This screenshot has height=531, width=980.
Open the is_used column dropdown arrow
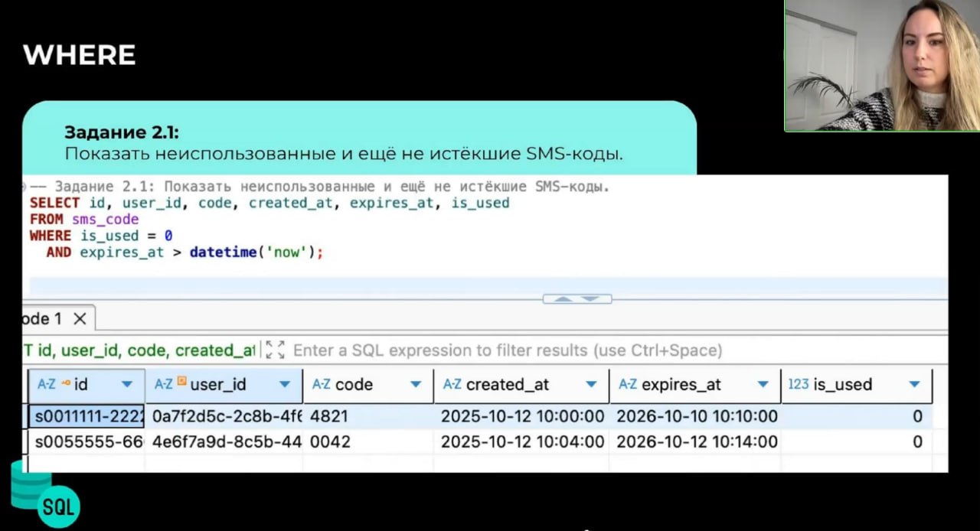click(914, 384)
